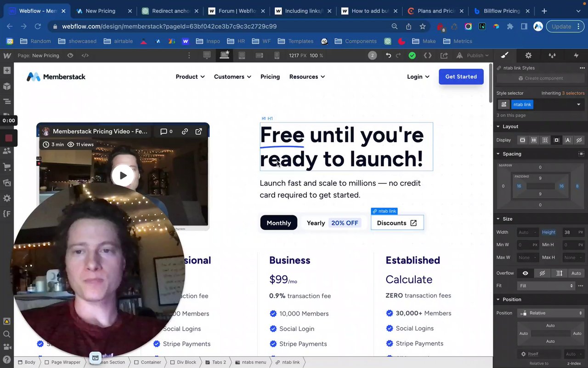
Task: Open the style selector dropdown arrow
Action: pos(578,104)
